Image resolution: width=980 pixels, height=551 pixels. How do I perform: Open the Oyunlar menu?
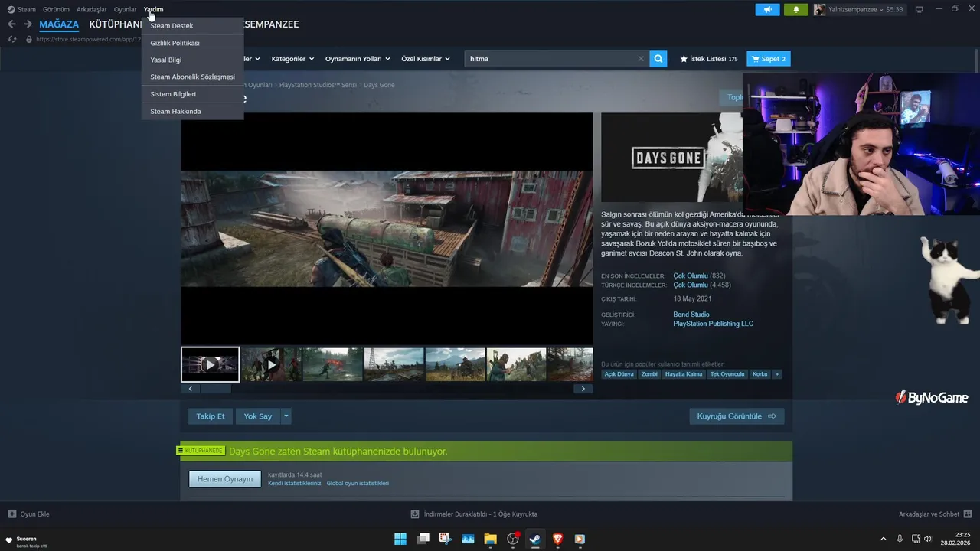click(126, 9)
